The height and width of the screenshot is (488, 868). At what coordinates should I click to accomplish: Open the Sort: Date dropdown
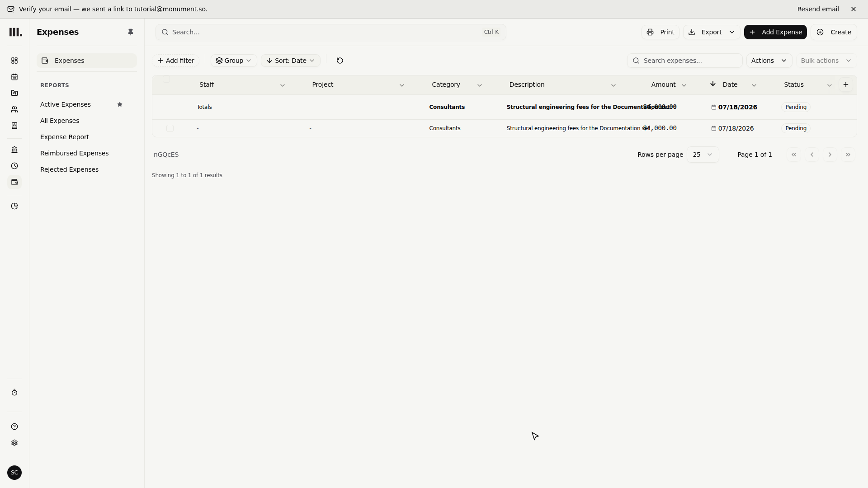tap(291, 61)
